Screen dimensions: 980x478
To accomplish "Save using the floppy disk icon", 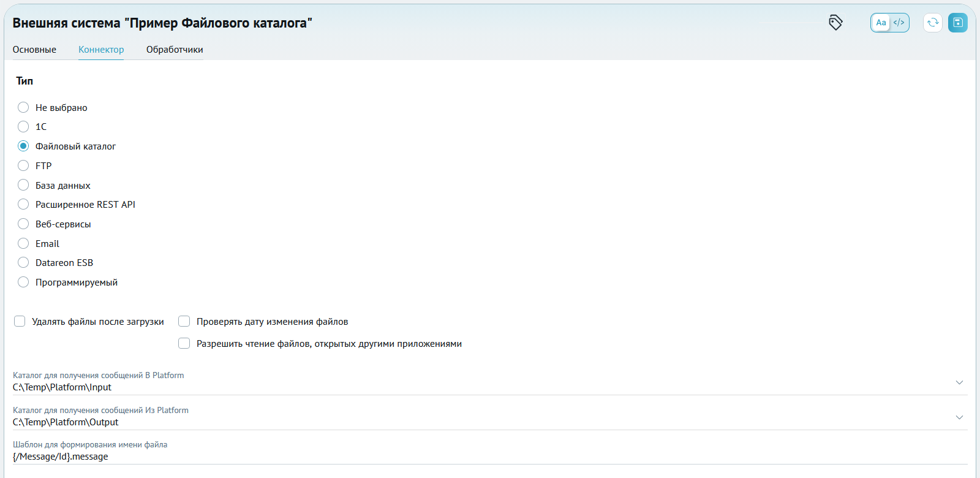I will coord(958,23).
